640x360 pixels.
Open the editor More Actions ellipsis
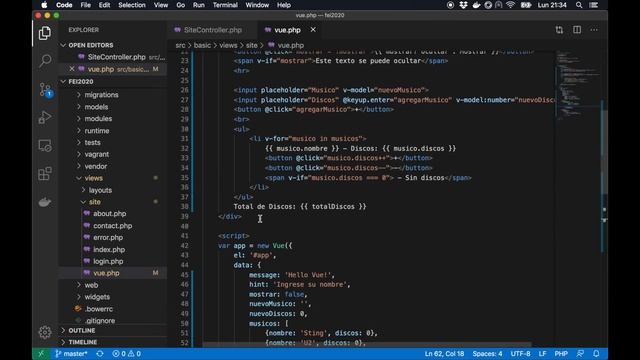pos(594,30)
